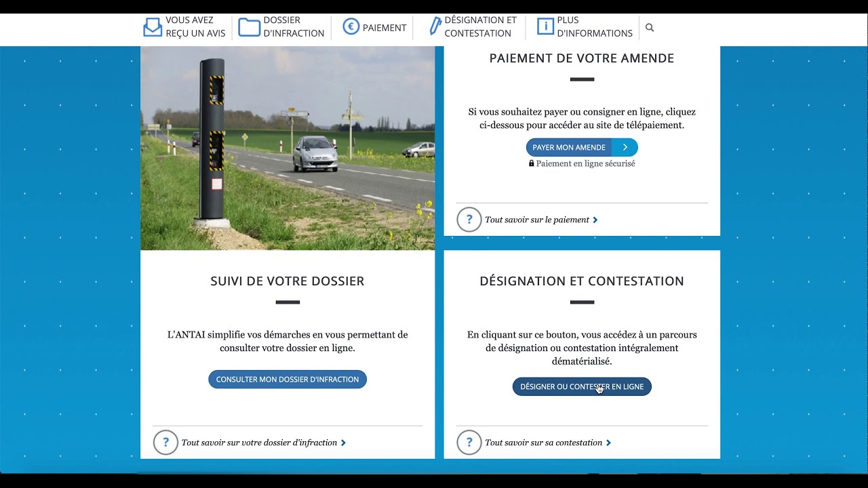
Task: Click the inbox tray icon in the navigation bar
Action: (153, 27)
